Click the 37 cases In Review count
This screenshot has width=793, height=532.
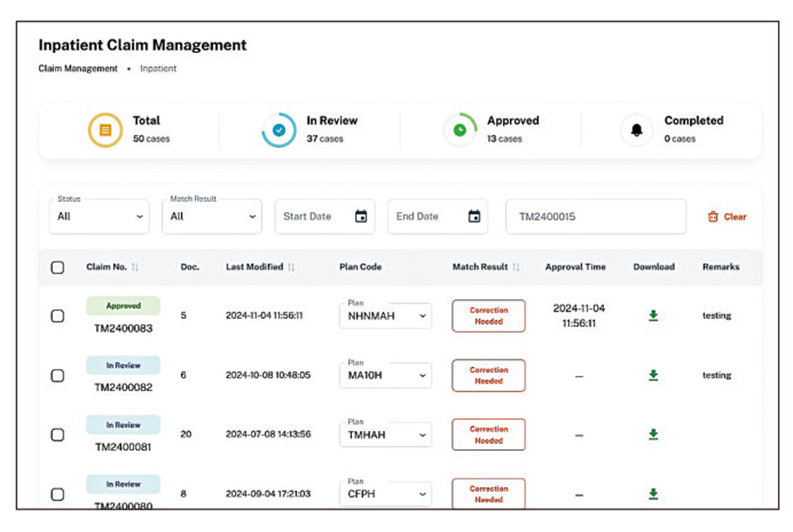tap(325, 139)
